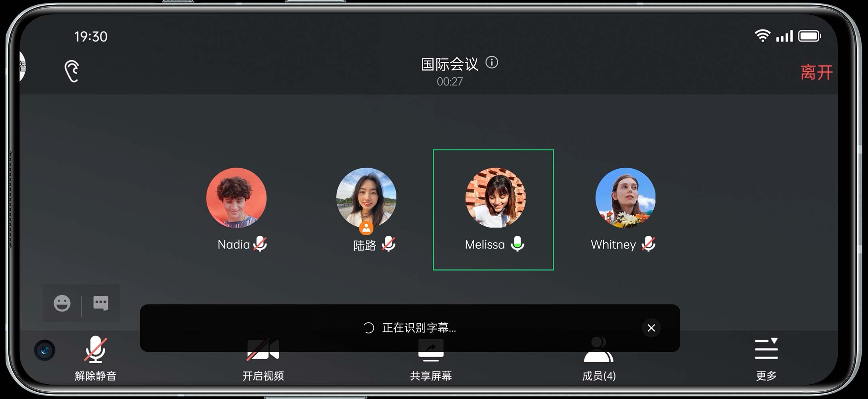The width and height of the screenshot is (868, 399).
Task: Select Melissa's avatar thumbnail
Action: [x=495, y=198]
